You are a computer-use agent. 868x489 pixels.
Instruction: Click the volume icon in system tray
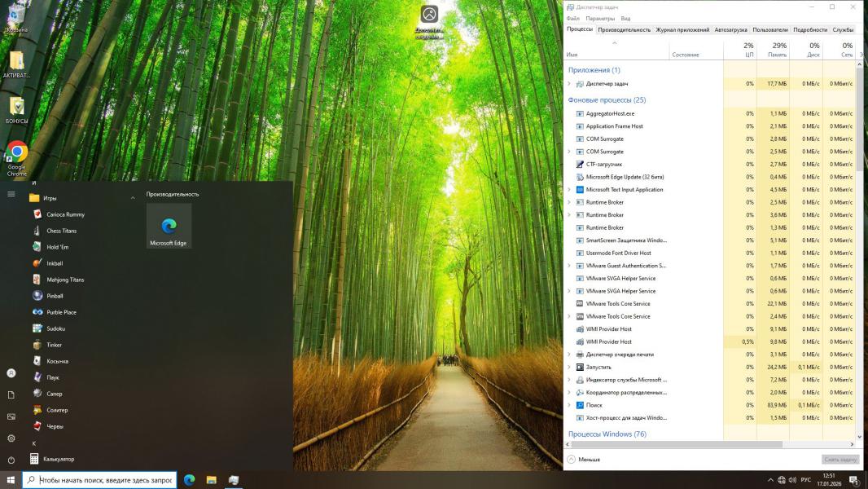[x=793, y=480]
